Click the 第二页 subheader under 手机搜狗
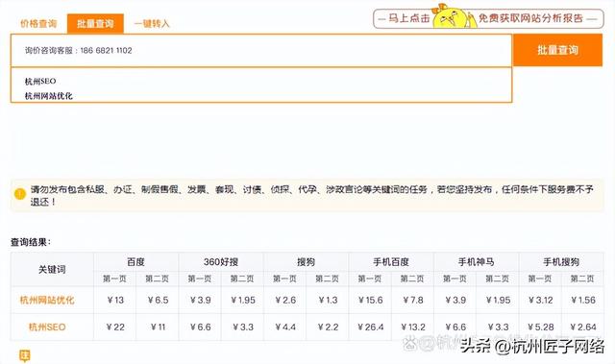 582,279
